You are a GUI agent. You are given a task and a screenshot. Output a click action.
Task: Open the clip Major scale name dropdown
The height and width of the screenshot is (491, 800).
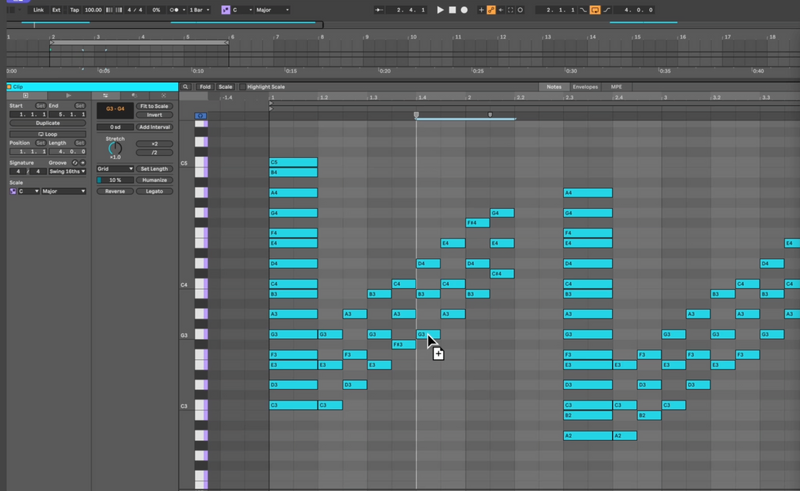click(x=64, y=191)
